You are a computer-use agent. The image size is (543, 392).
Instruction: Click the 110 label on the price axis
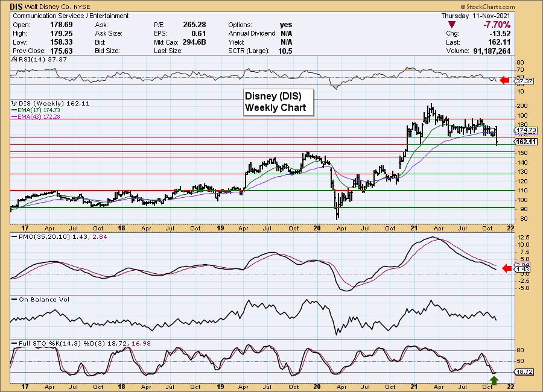[x=522, y=191]
